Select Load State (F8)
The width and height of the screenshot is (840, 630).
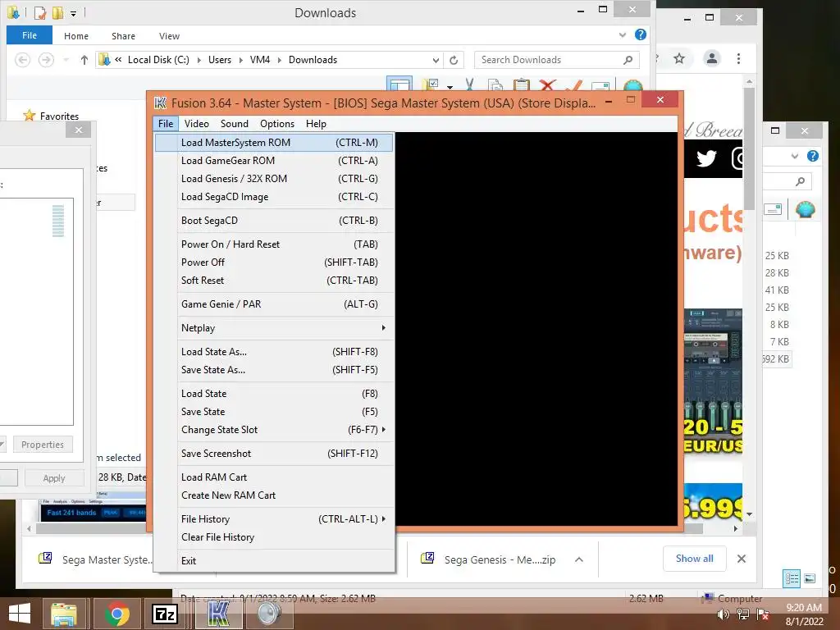click(274, 394)
